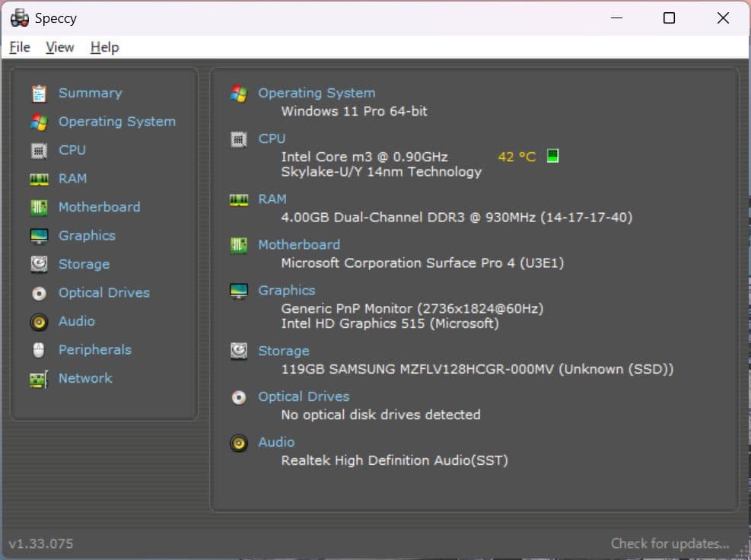This screenshot has height=560, width=751.
Task: Click the Operating System Windows flag icon in sidebar
Action: click(39, 123)
